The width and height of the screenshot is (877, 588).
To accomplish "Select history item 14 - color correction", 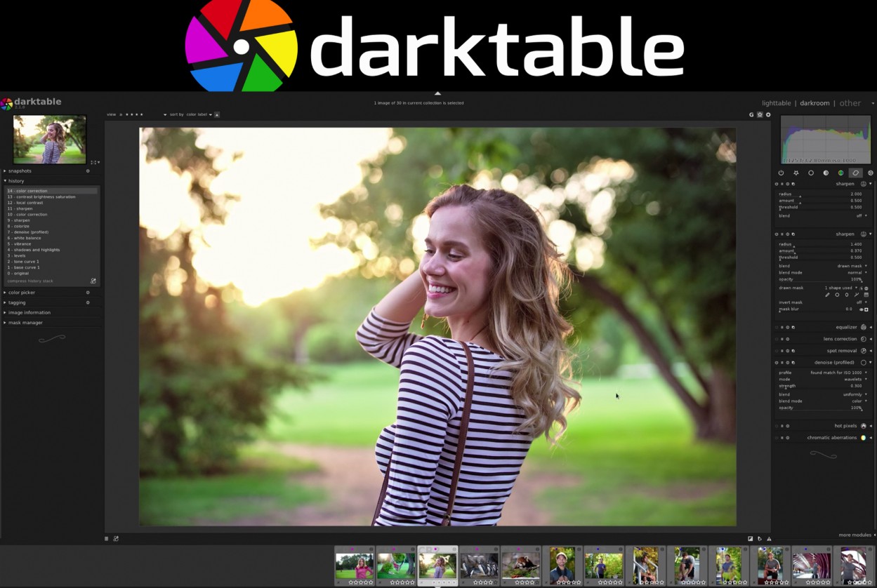I will (52, 191).
